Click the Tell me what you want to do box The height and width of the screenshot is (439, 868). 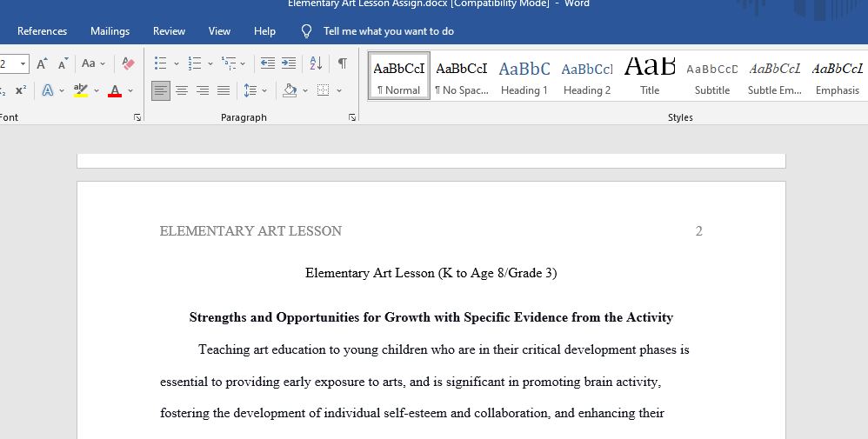pos(389,31)
